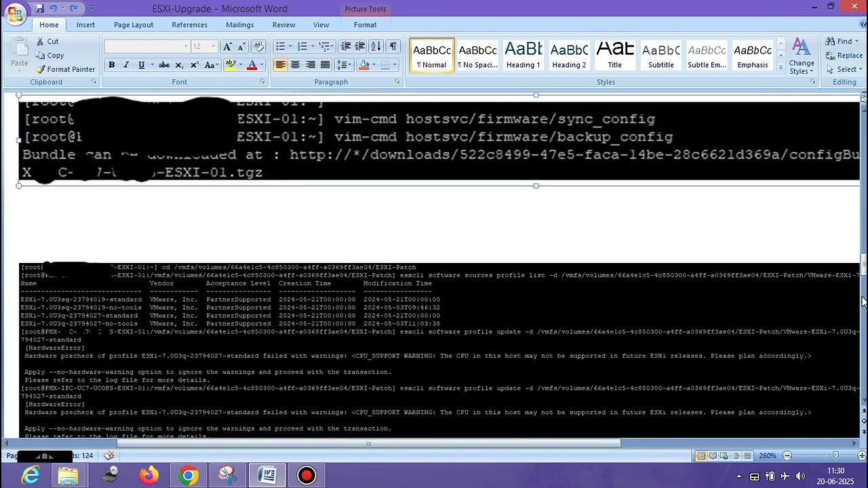Open the borders dropdown

coord(395,65)
